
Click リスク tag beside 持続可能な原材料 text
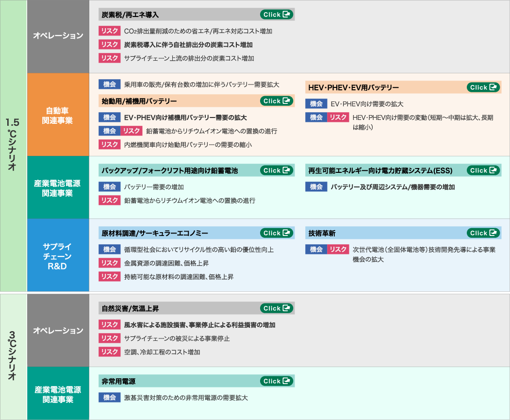pos(110,277)
